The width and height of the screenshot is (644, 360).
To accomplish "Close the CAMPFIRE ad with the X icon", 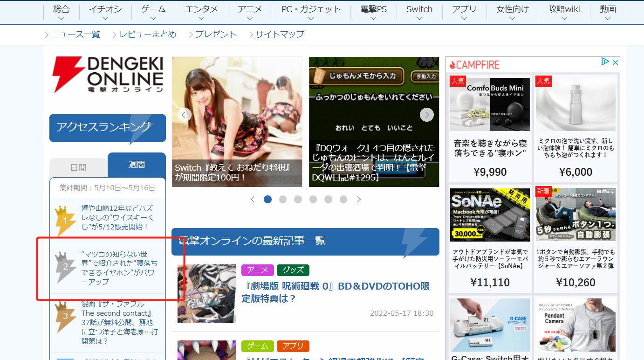I will 615,62.
